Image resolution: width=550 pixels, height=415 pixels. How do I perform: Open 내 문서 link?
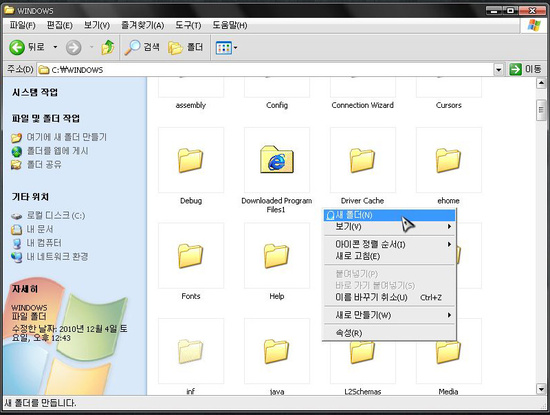(x=40, y=229)
